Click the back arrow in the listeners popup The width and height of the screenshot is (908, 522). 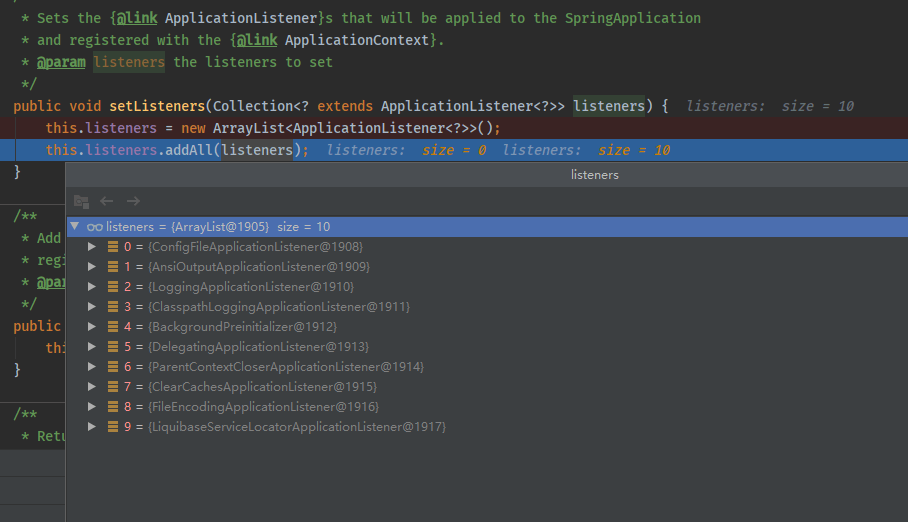tap(107, 201)
